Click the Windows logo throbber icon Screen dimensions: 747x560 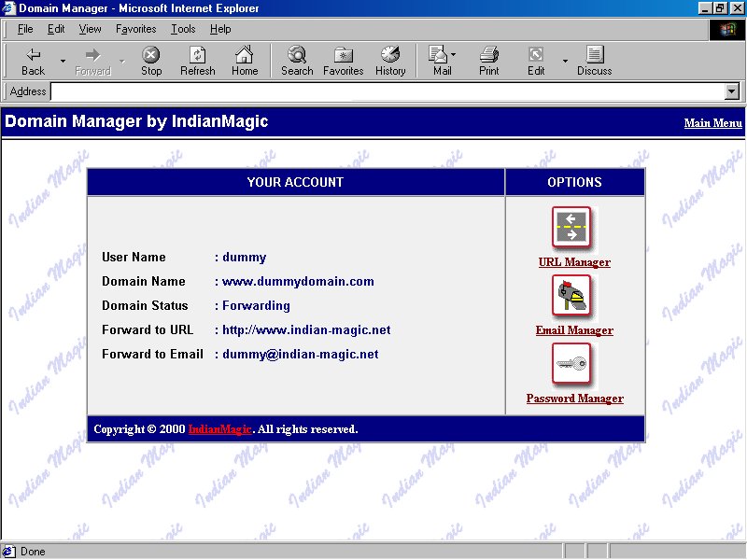pyautogui.click(x=726, y=30)
